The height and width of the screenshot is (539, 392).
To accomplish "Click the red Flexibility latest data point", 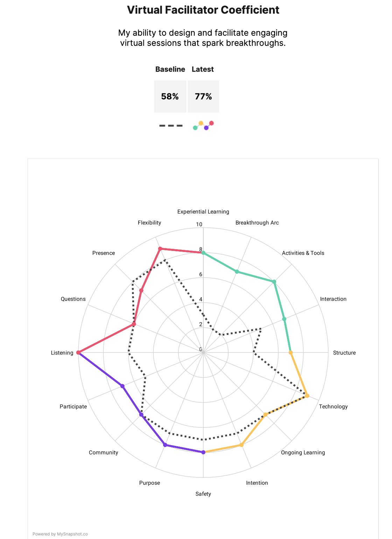I will click(160, 249).
